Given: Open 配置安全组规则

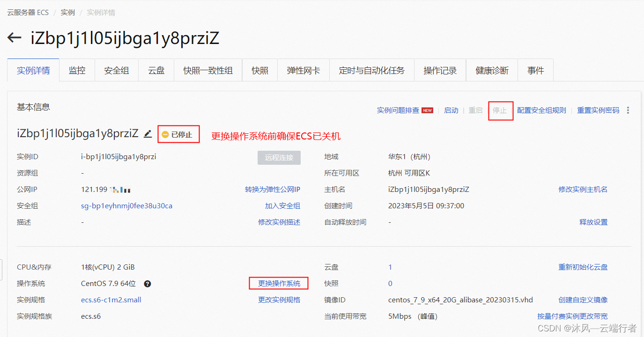Looking at the screenshot, I should [x=541, y=110].
